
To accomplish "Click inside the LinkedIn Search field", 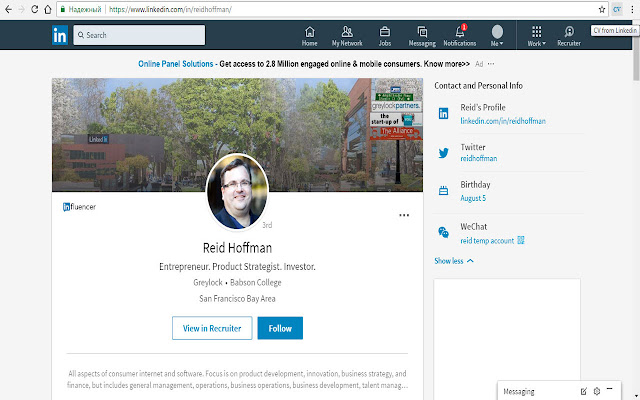I will [139, 35].
